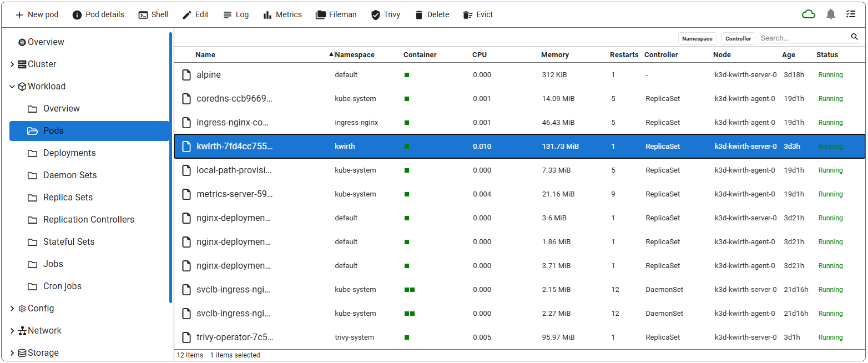This screenshot has height=363, width=868.
Task: Click the Stateful Sets folder icon
Action: [x=33, y=242]
